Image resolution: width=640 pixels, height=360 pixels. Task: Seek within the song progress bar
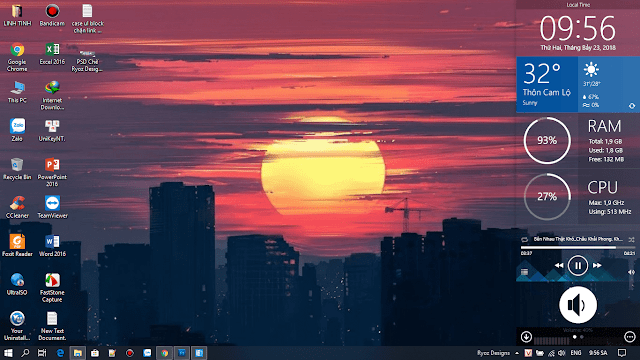click(x=578, y=247)
